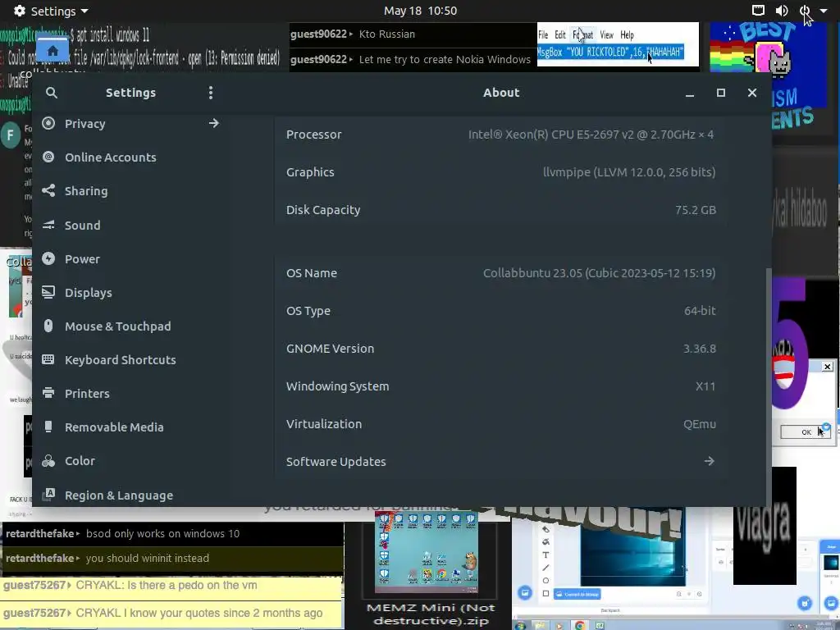The image size is (840, 630).
Task: Select Color label in sidebar
Action: coord(80,461)
